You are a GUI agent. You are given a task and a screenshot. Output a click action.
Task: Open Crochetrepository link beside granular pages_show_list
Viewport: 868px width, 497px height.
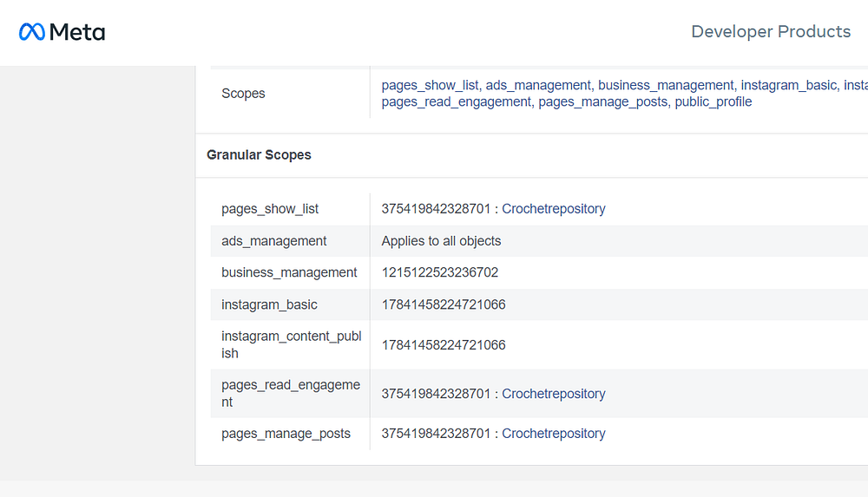554,209
